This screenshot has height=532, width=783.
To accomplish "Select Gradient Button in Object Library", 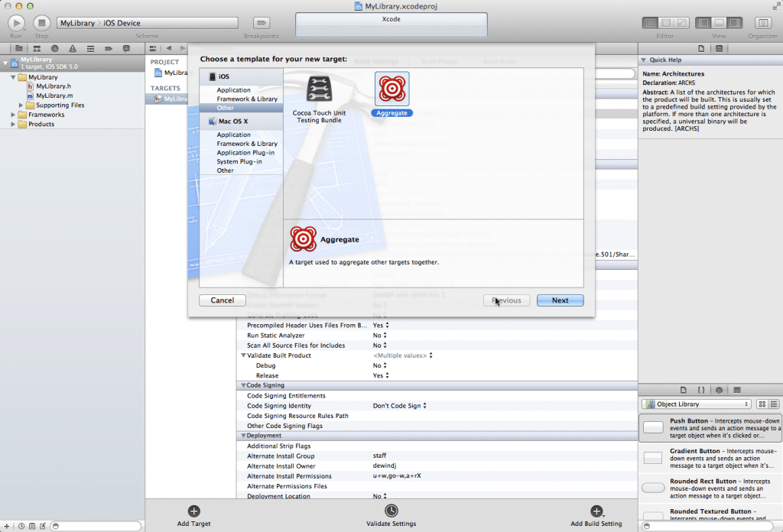I will [710, 458].
